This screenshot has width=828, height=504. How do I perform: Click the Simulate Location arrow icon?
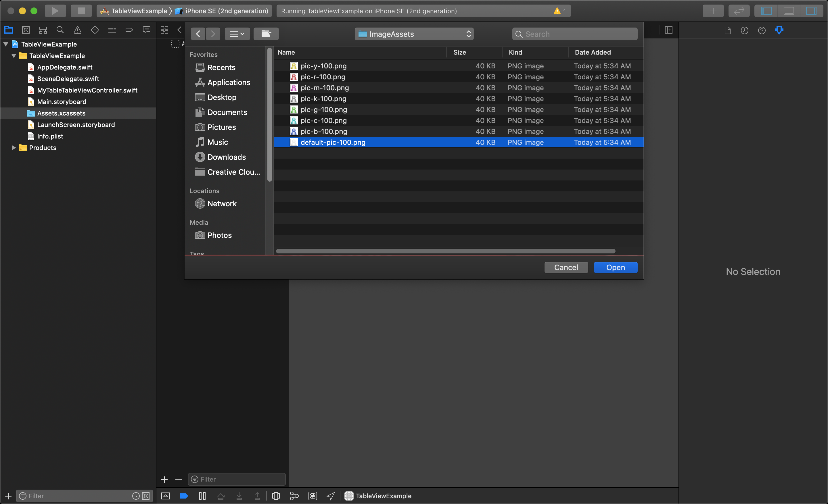pyautogui.click(x=331, y=496)
